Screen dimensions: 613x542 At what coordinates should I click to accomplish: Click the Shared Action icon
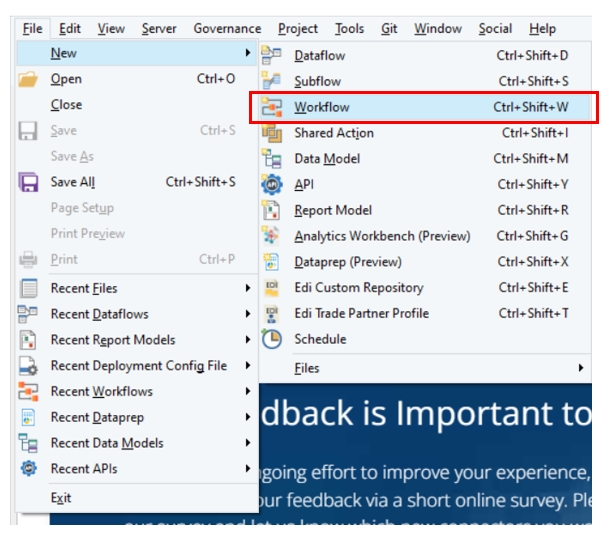point(272,133)
